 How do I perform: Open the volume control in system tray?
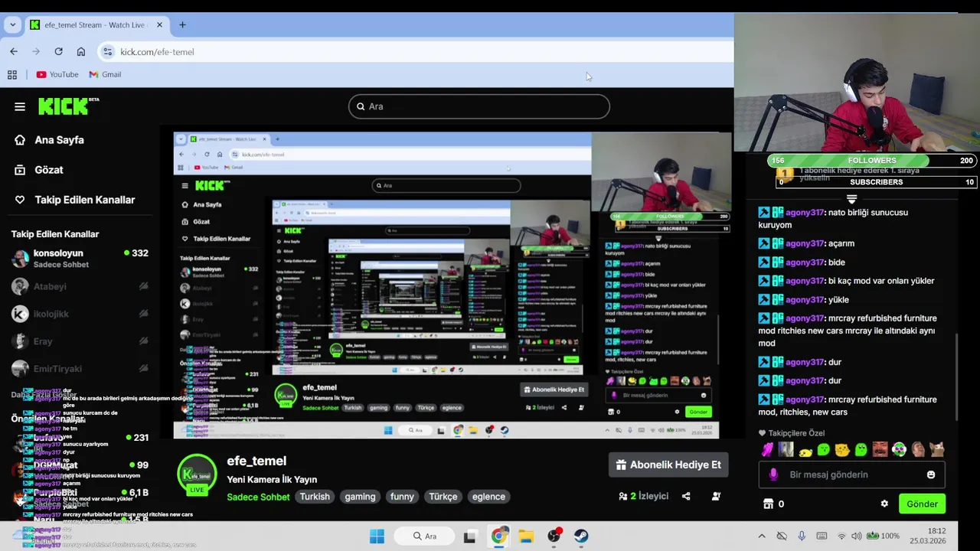[x=857, y=536]
